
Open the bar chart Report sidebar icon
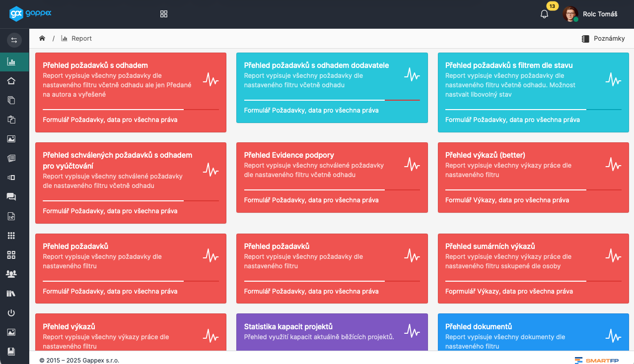[x=11, y=62]
